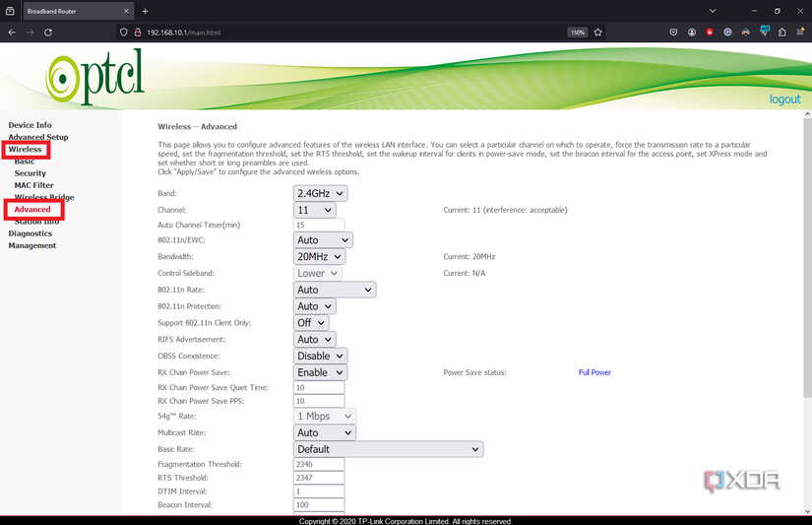Open the 802.11n/EWC dropdown
The image size is (812, 525).
tap(323, 240)
